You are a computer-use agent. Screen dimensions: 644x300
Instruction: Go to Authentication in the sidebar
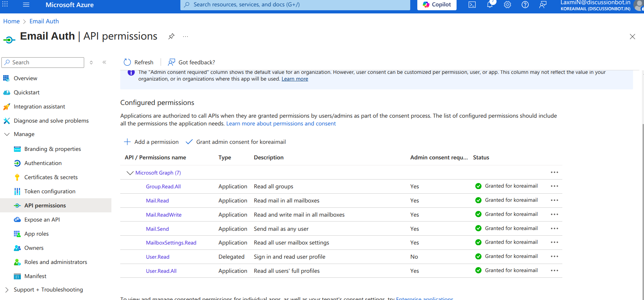coord(43,163)
